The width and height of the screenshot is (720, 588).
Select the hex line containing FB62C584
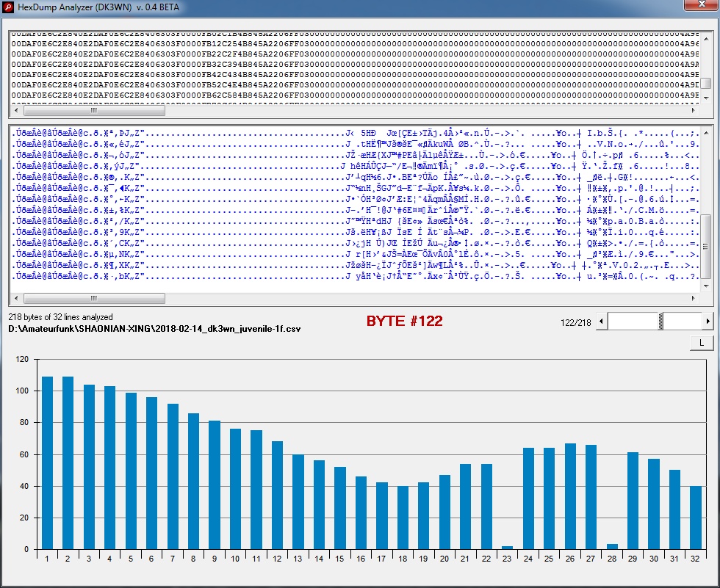point(355,95)
